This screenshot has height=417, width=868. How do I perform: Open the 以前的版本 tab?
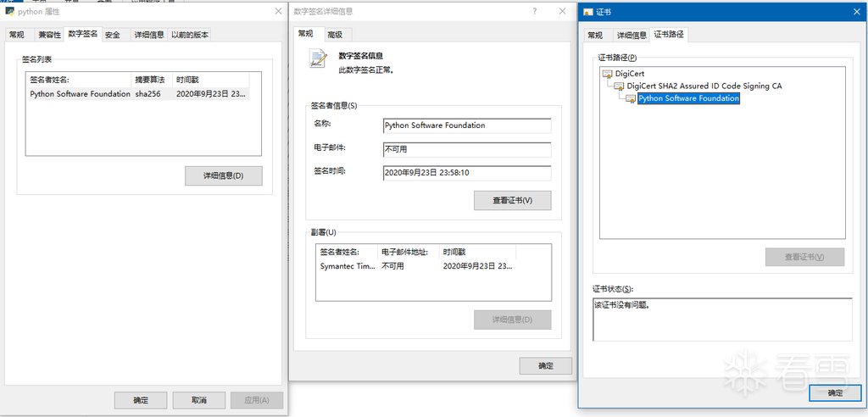click(190, 35)
